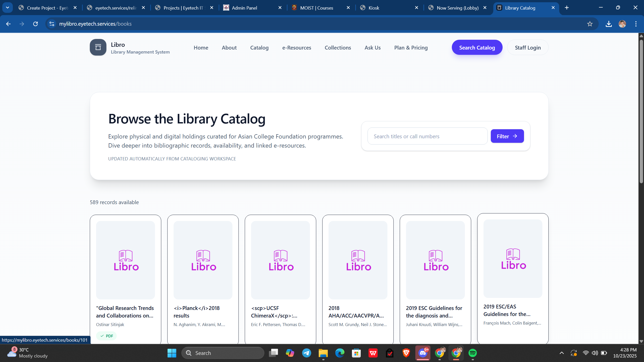This screenshot has height=362, width=644.
Task: Click the Libro logo icon in header
Action: coord(98,47)
